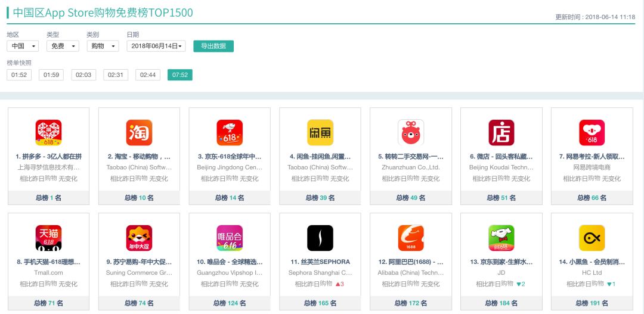Click overall rank 总榜 39 名
Screen dimensions: 644x314
(x=320, y=198)
